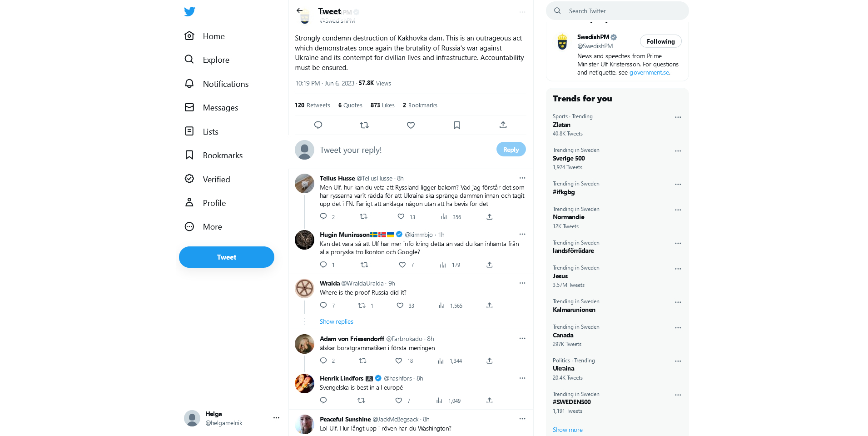This screenshot has width=868, height=436.
Task: Expand Show replies under Wralda's tweet
Action: click(x=336, y=321)
